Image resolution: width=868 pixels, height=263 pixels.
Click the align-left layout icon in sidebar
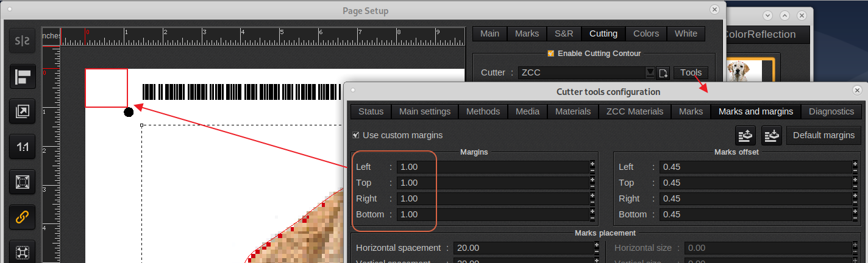point(23,77)
